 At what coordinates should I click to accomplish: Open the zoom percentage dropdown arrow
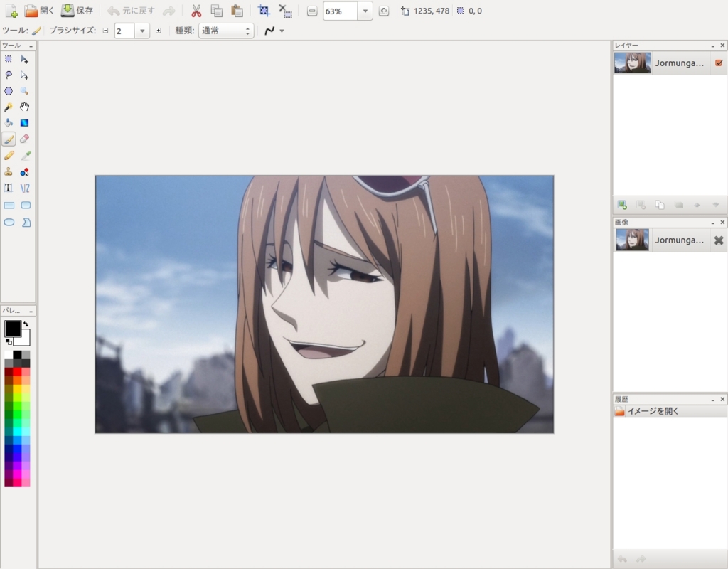point(365,11)
